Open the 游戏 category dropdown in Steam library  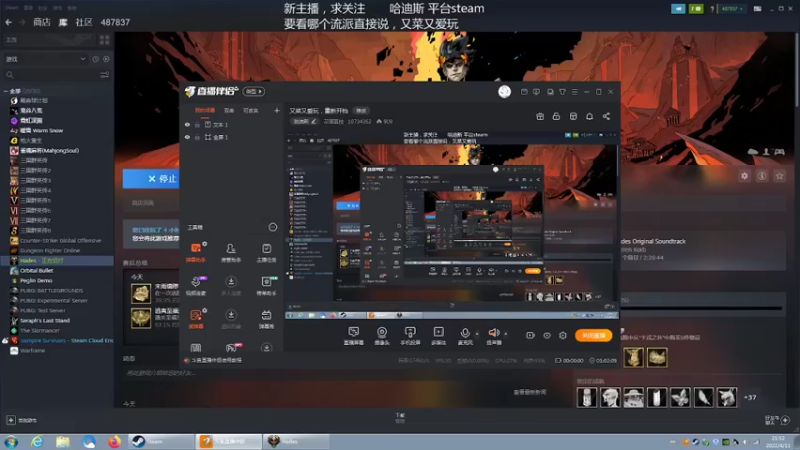pos(46,59)
